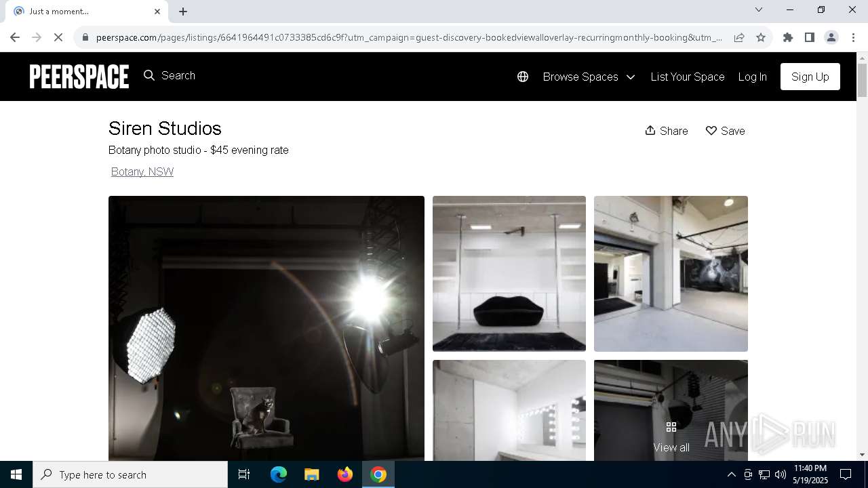Open the Chrome Extensions puzzle icon
This screenshot has width=868, height=488.
pyautogui.click(x=788, y=37)
